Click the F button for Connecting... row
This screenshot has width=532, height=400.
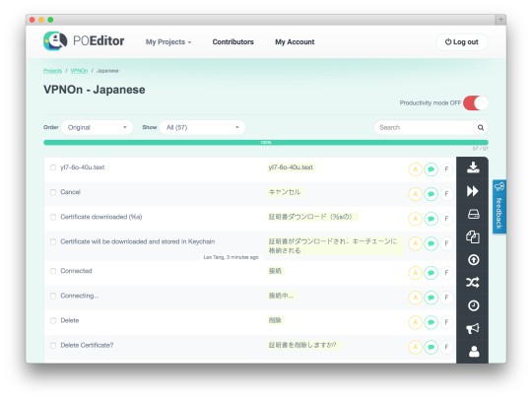(x=446, y=298)
